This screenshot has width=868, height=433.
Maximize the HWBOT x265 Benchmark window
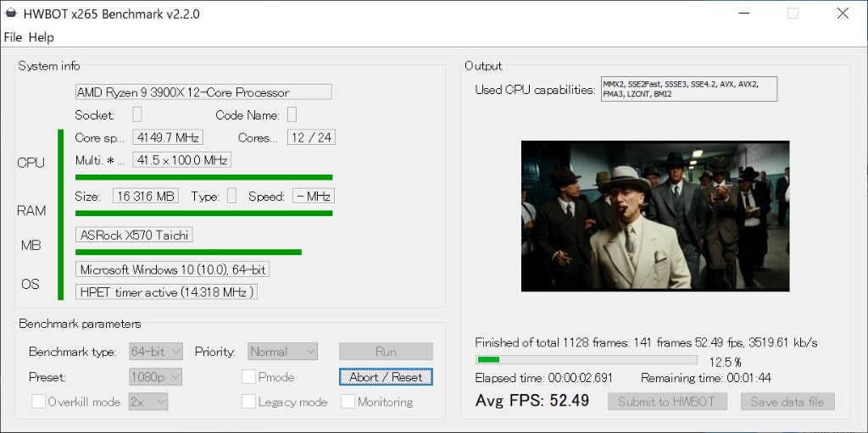click(793, 14)
